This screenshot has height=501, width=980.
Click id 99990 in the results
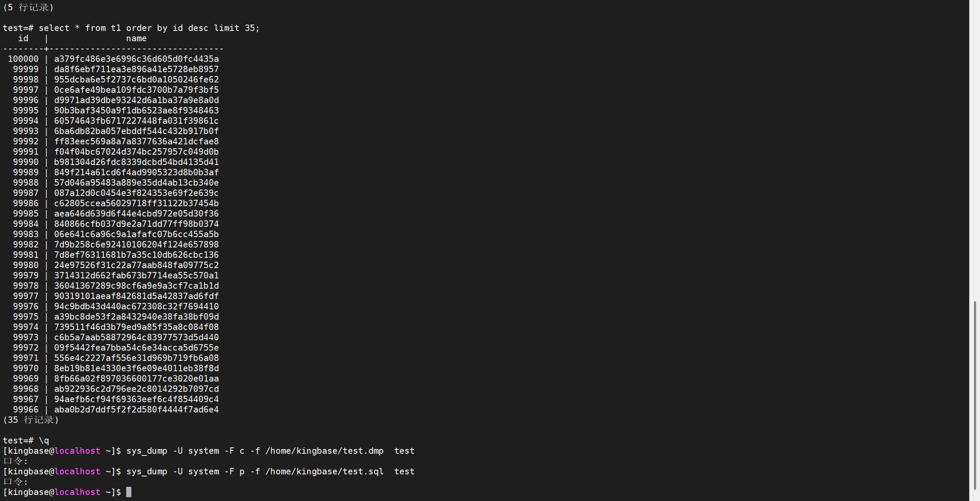(x=25, y=162)
